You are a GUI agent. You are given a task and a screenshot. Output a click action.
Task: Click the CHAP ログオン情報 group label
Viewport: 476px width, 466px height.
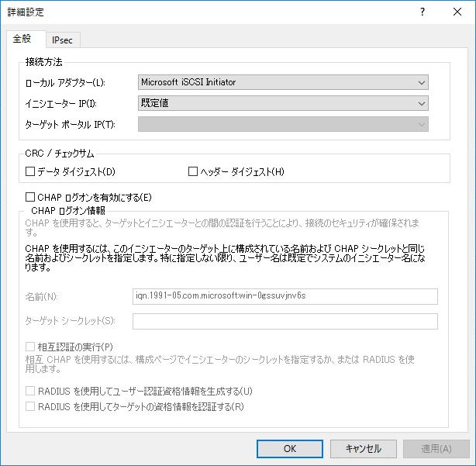coord(68,210)
